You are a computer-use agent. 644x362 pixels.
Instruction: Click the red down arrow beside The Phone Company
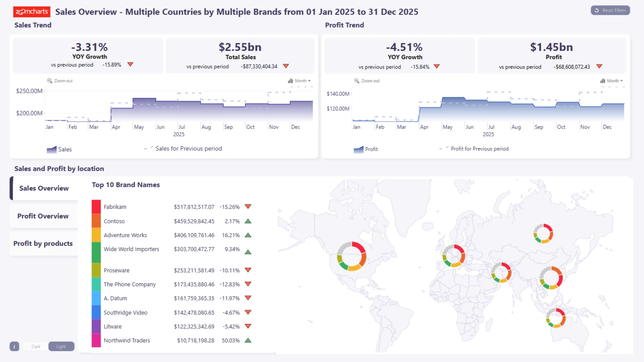point(248,284)
